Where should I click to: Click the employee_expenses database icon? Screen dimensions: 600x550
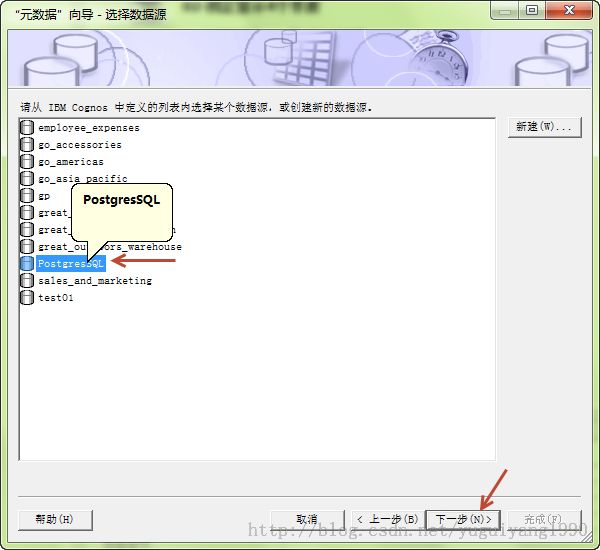pos(27,127)
